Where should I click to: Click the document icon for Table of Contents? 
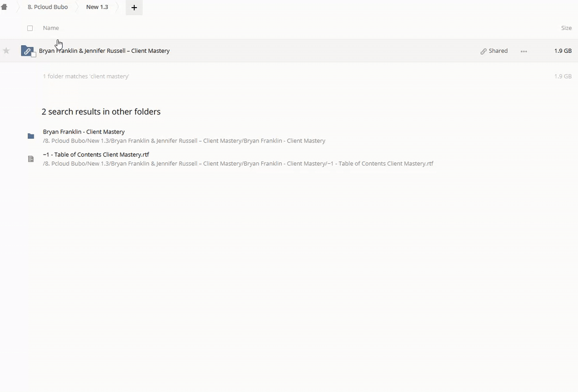click(31, 159)
